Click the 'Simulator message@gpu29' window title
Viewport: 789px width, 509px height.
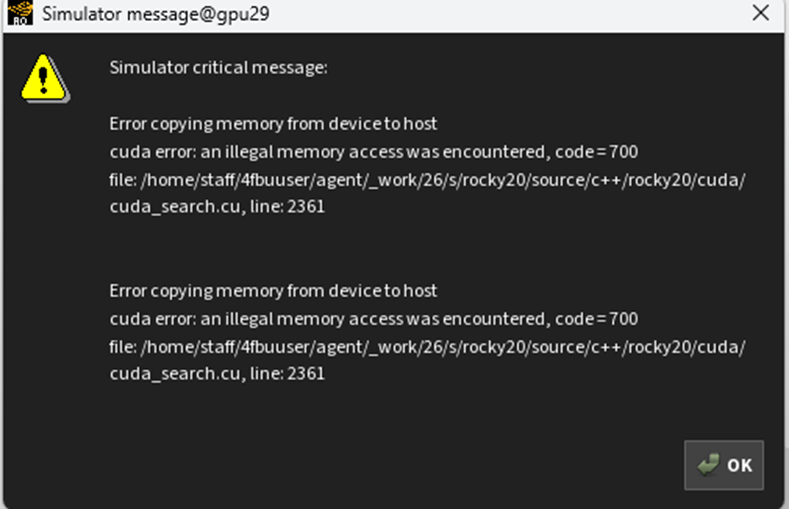(155, 14)
